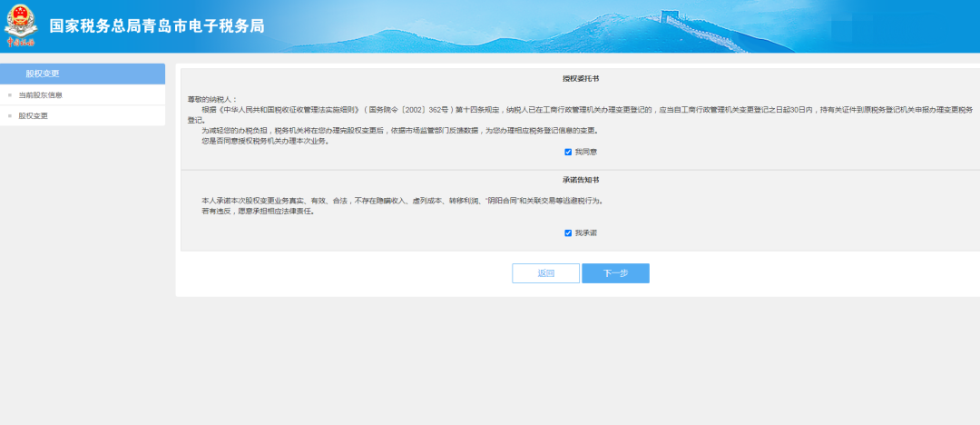
Task: Toggle the 我承诺 checkbox
Action: coord(568,232)
